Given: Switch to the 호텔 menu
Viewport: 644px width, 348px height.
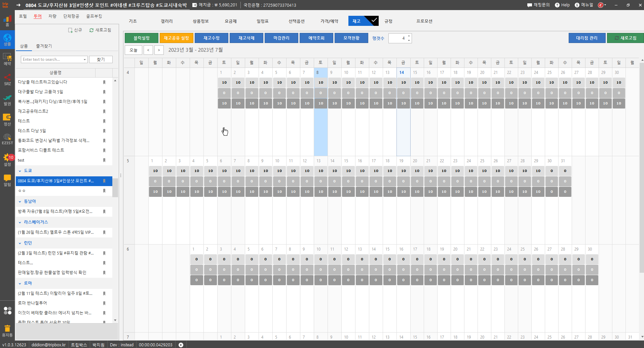Looking at the screenshot, I should tap(23, 16).
